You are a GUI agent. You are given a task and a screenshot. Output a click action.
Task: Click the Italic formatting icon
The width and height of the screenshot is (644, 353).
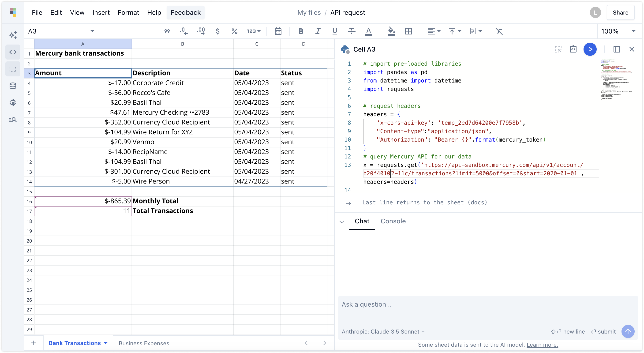[x=318, y=31]
